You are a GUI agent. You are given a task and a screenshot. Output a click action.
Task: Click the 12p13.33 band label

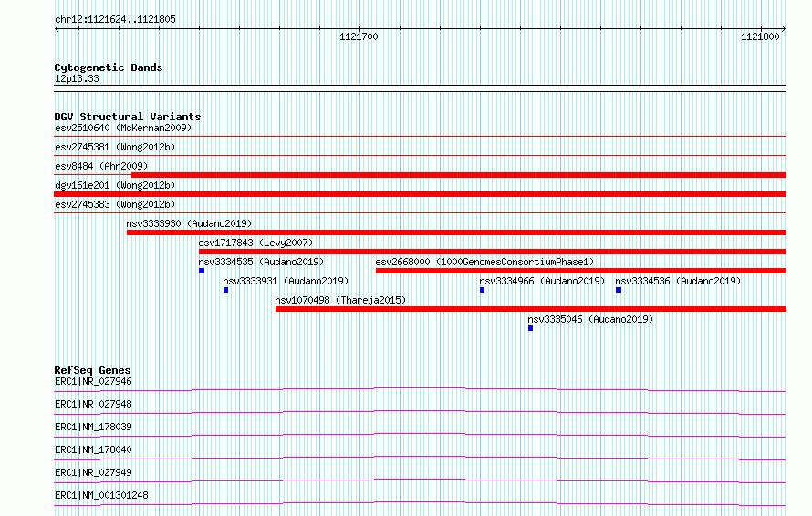coord(77,79)
